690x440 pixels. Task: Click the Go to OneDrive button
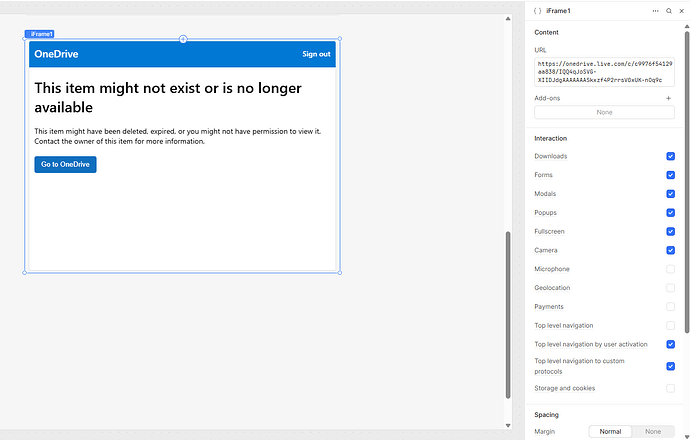pyautogui.click(x=65, y=164)
